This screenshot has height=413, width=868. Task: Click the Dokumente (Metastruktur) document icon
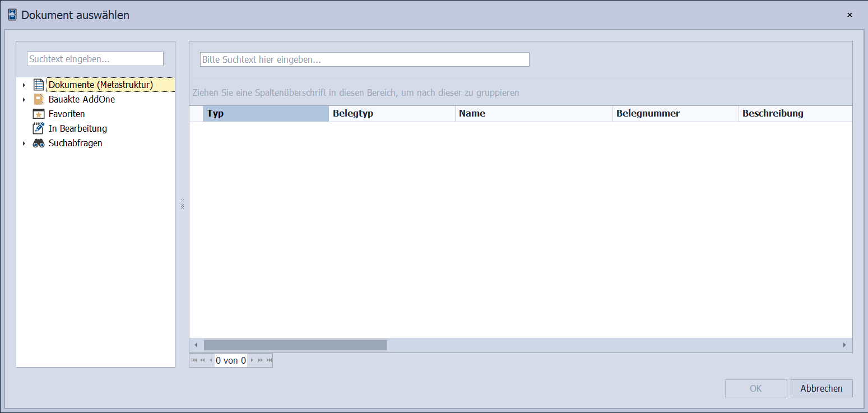click(39, 85)
